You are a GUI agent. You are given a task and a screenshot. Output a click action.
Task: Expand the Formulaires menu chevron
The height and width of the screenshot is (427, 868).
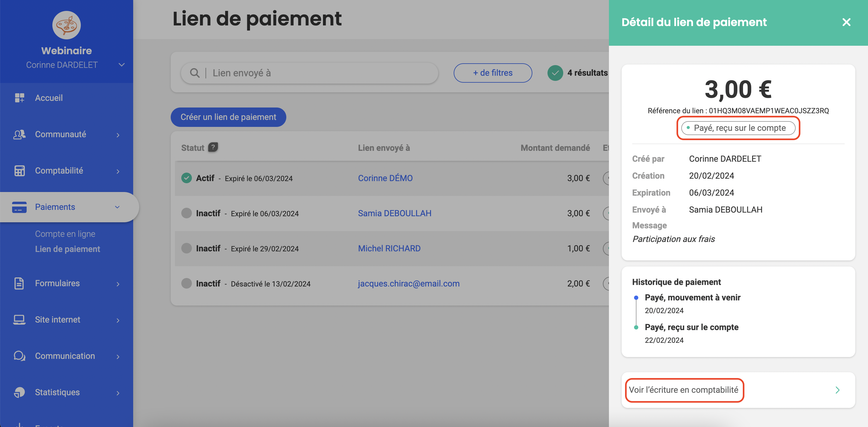(x=118, y=284)
